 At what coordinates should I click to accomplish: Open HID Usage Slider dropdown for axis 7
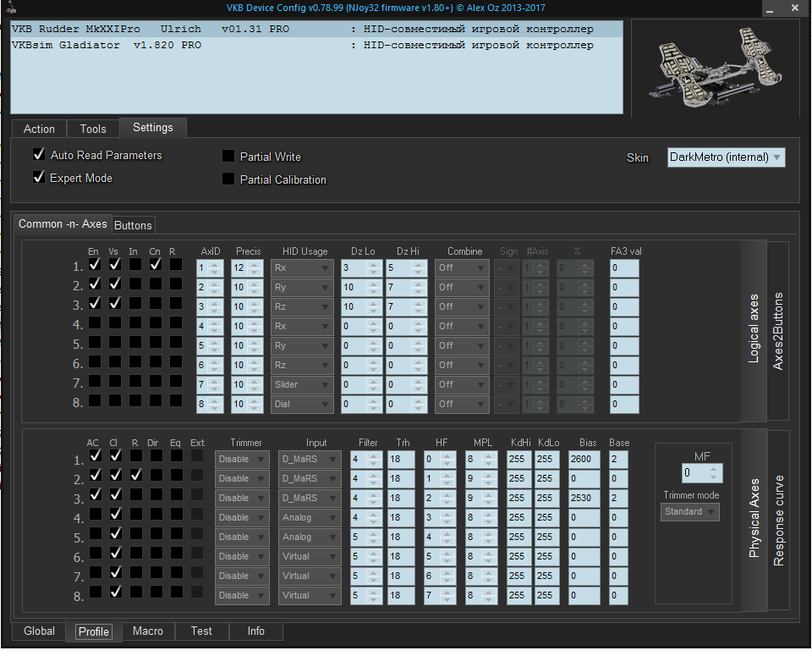coord(302,384)
